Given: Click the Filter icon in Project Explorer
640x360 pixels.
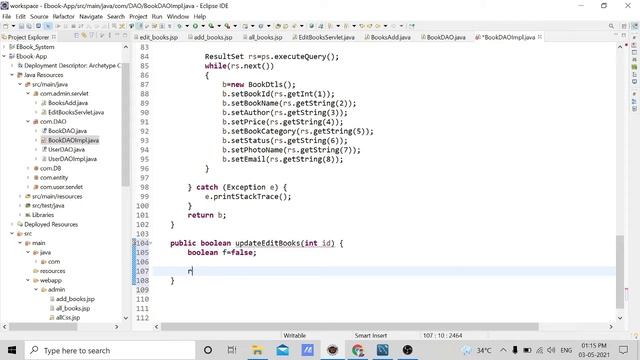Looking at the screenshot, I should coord(92,37).
